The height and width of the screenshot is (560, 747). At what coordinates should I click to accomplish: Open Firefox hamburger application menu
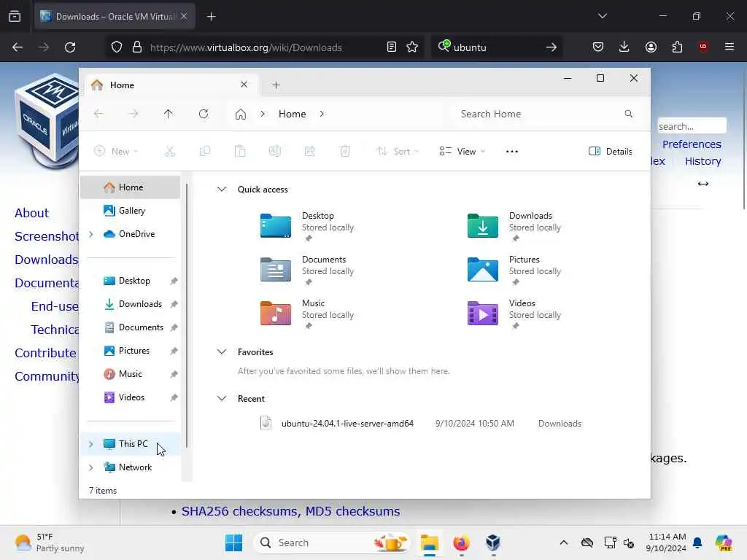[x=729, y=47]
